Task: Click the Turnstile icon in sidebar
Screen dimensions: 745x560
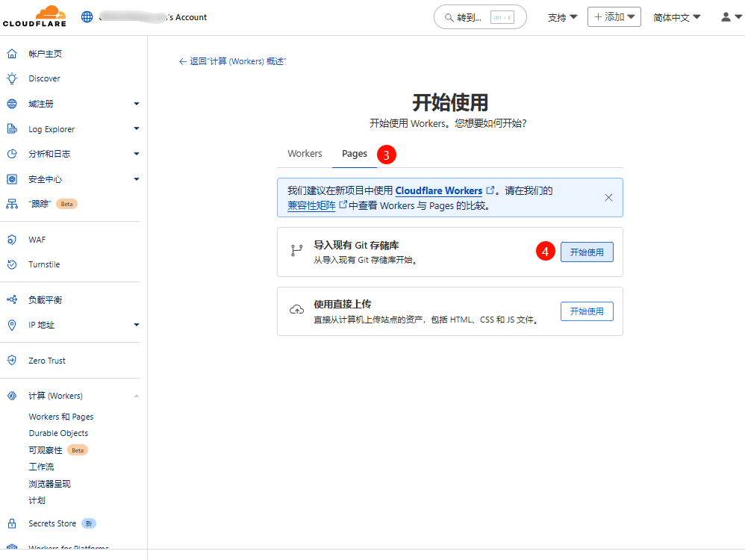Action: tap(12, 264)
